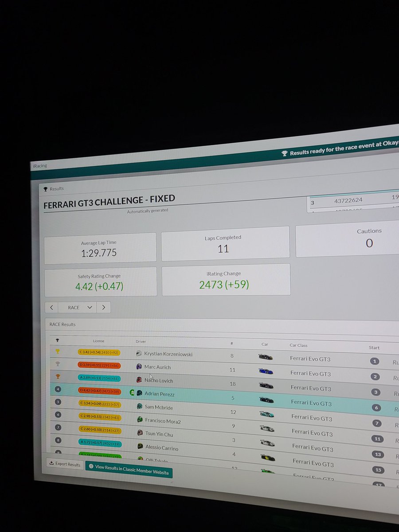Click the blue car thumbnail for car number 11
Viewport: 399px width, 532px height.
pyautogui.click(x=266, y=371)
